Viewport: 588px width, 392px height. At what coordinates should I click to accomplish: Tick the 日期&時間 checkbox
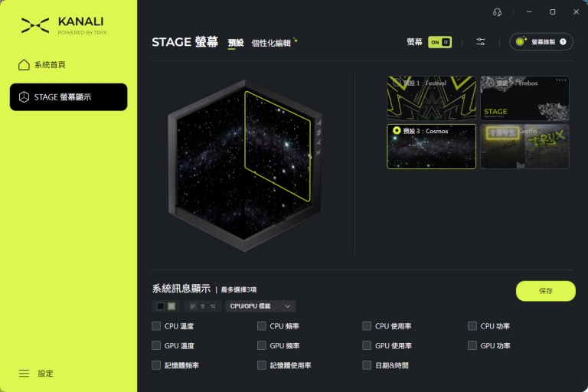click(x=367, y=365)
